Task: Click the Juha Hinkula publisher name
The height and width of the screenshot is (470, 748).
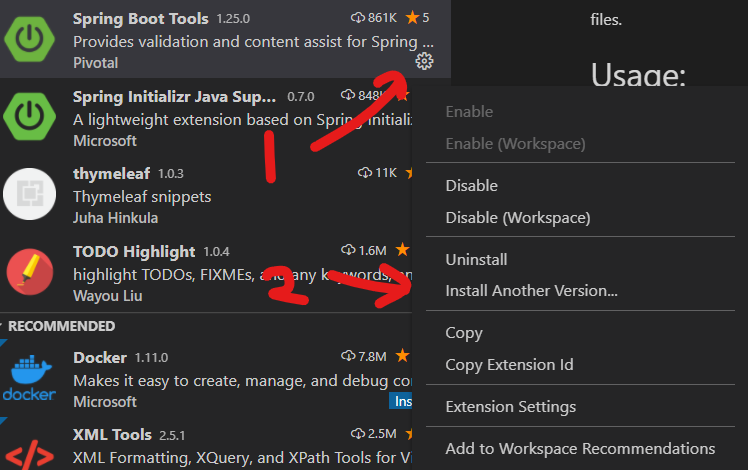Action: (x=115, y=218)
